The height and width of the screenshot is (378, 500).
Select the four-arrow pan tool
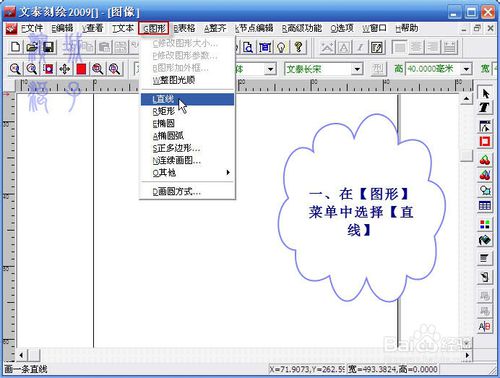point(65,69)
